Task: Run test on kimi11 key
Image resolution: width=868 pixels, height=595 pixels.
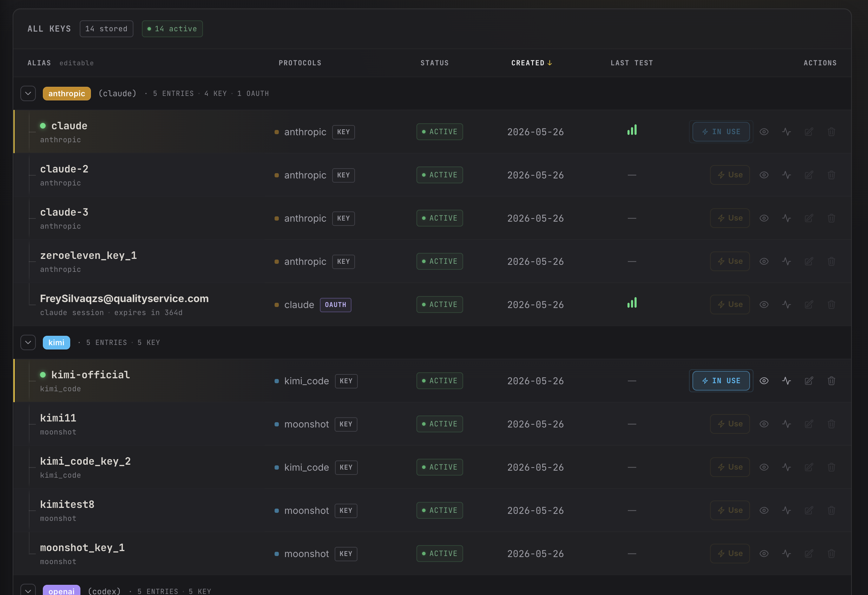Action: coord(786,424)
